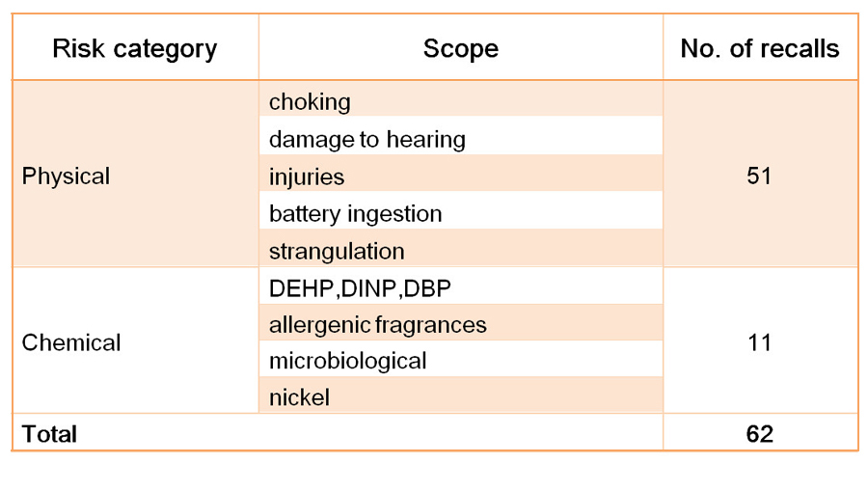Click the Risk category column header

coord(134,48)
